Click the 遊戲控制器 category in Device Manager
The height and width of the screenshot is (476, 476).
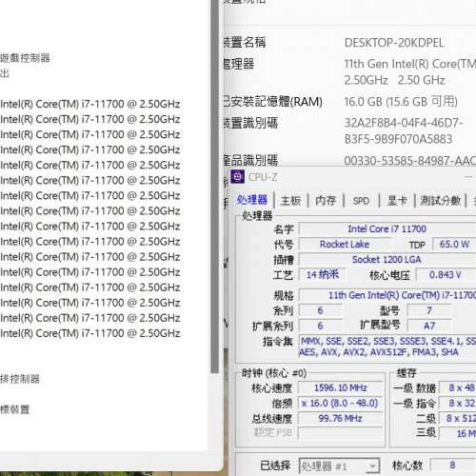[25, 58]
